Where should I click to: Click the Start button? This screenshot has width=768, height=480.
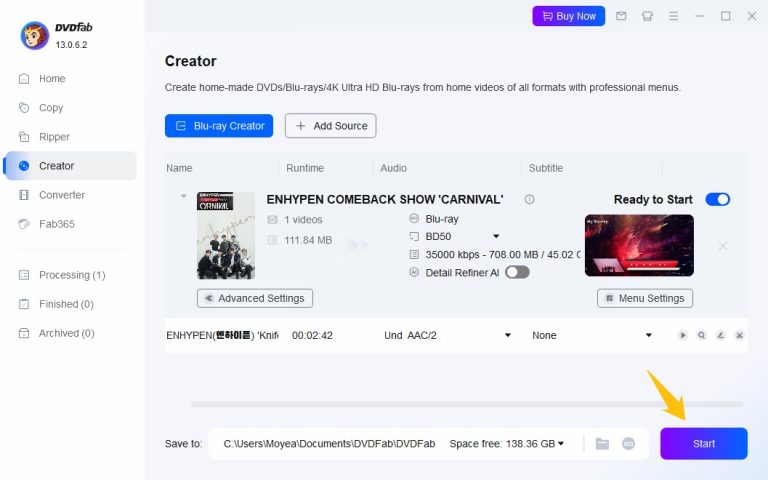pos(704,444)
